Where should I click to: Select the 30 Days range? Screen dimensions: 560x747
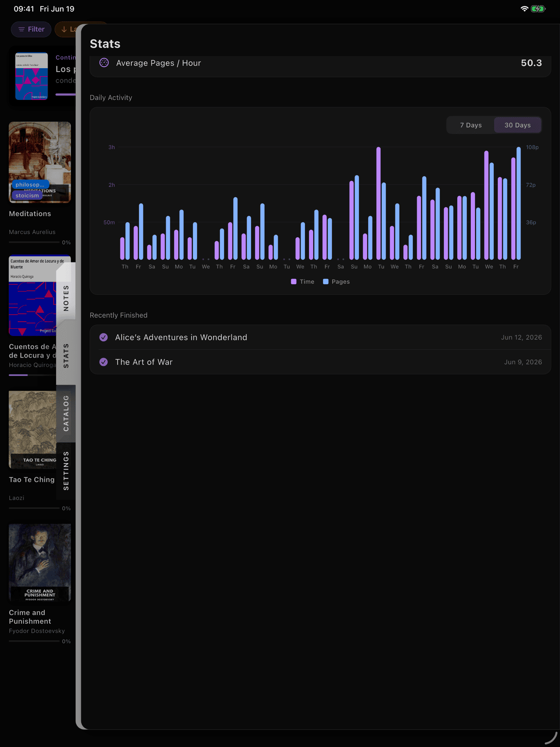(x=518, y=125)
